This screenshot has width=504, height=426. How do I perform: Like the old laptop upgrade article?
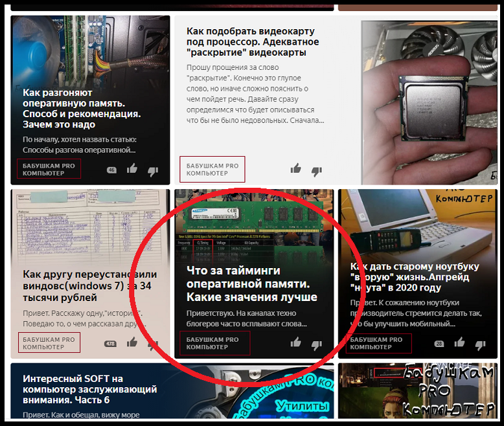(460, 342)
